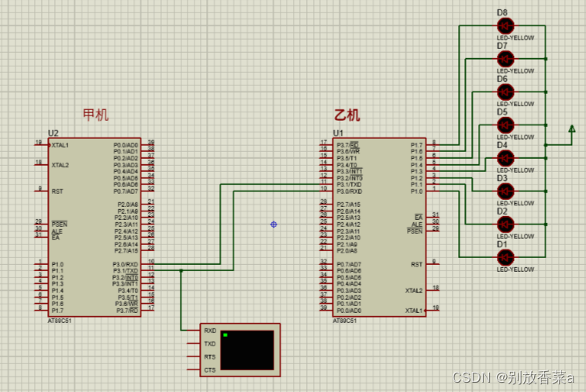Select RST pin label on U2
Image resolution: width=586 pixels, height=392 pixels.
(x=57, y=191)
